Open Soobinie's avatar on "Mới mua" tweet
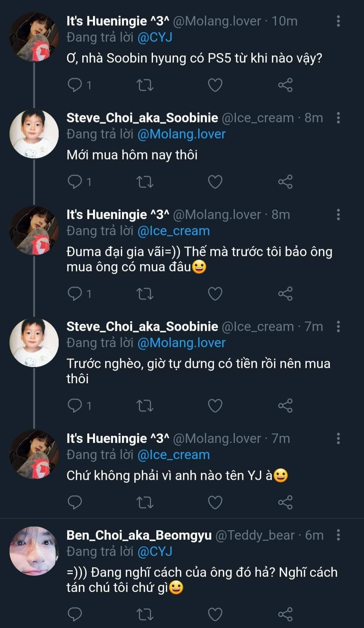The height and width of the screenshot is (628, 364). (x=34, y=134)
